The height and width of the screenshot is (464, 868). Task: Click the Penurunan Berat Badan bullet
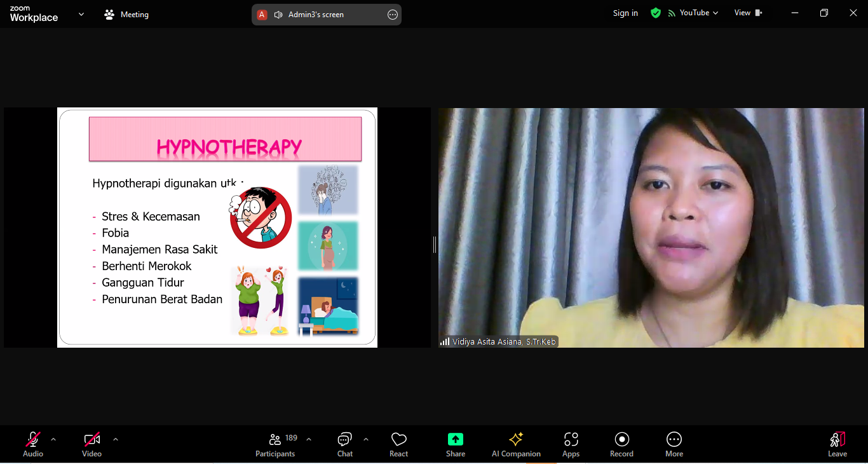162,299
